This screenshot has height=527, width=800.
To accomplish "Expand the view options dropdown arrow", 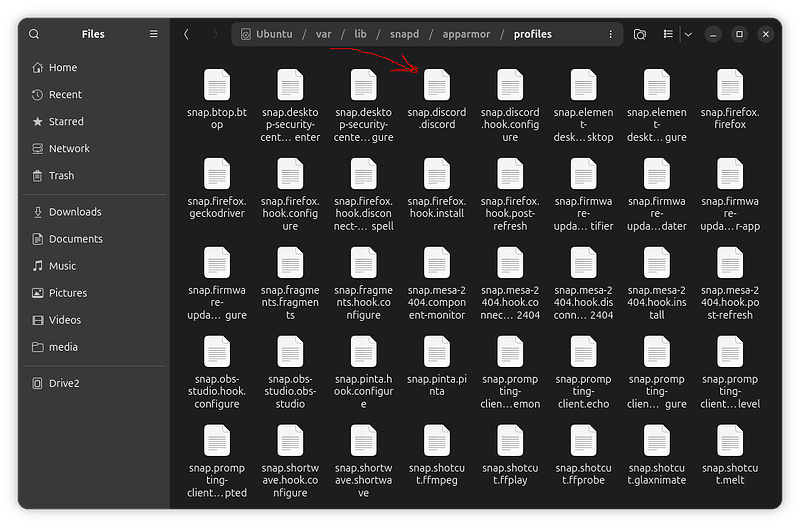I will [x=688, y=34].
